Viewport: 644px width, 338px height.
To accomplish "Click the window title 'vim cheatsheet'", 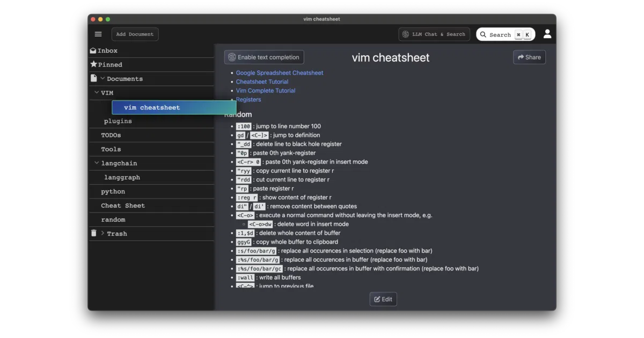I will [x=321, y=19].
